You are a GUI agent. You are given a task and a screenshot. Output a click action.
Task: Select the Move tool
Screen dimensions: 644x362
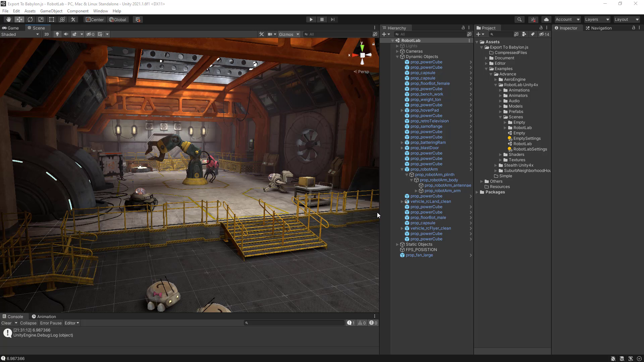(x=19, y=19)
